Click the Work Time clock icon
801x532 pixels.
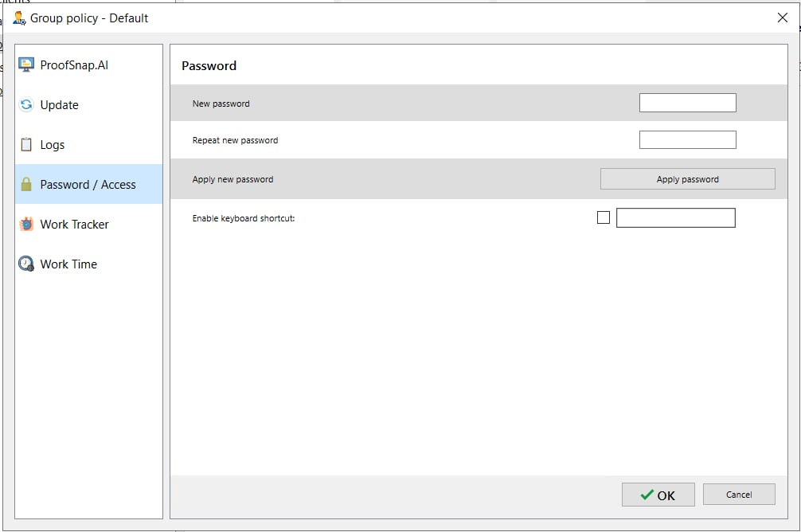click(26, 264)
